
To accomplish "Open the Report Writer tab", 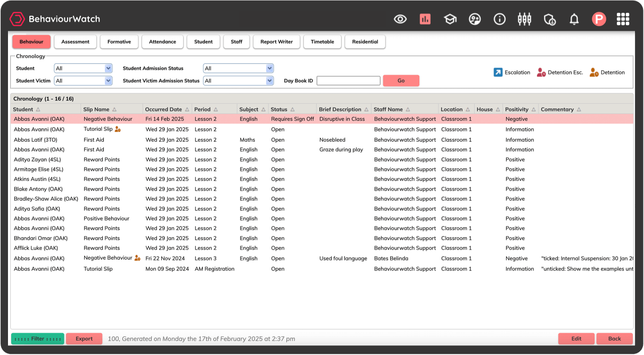I will (x=277, y=42).
